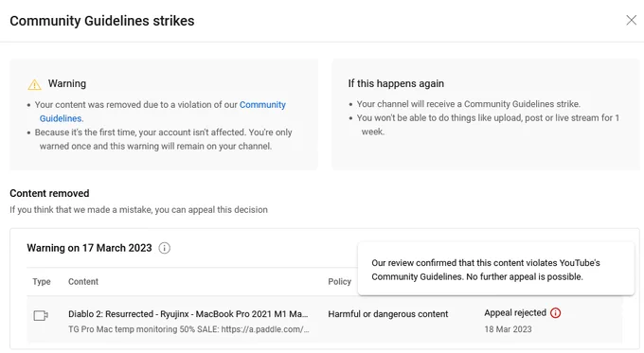Click the yellow warning triangle icon

[34, 84]
